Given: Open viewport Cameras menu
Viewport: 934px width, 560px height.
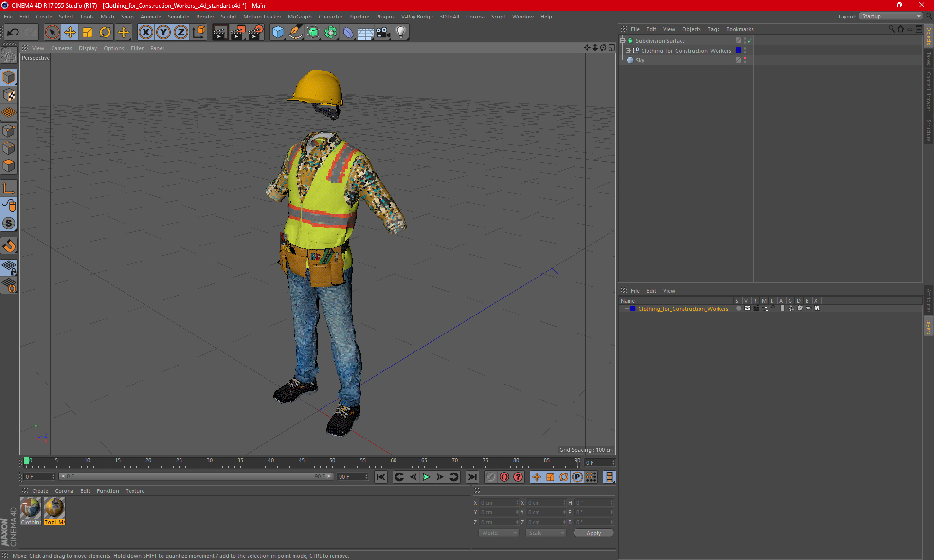Looking at the screenshot, I should pyautogui.click(x=61, y=48).
